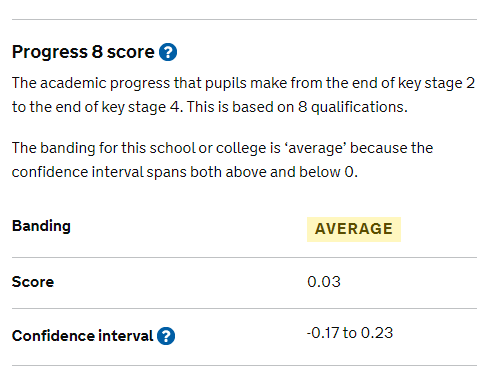The image size is (487, 379).
Task: Click the Banding row label
Action: [41, 226]
